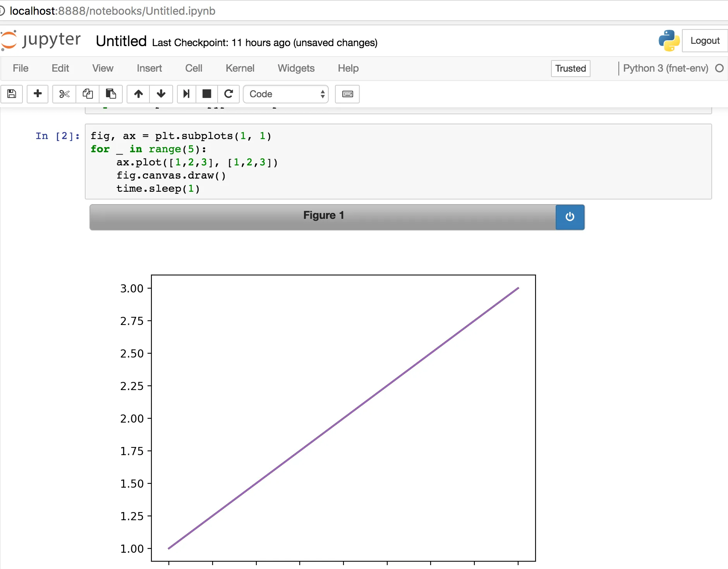Screen dimensions: 728x569
Task: Open the command palette keyboard icon
Action: pyautogui.click(x=347, y=94)
